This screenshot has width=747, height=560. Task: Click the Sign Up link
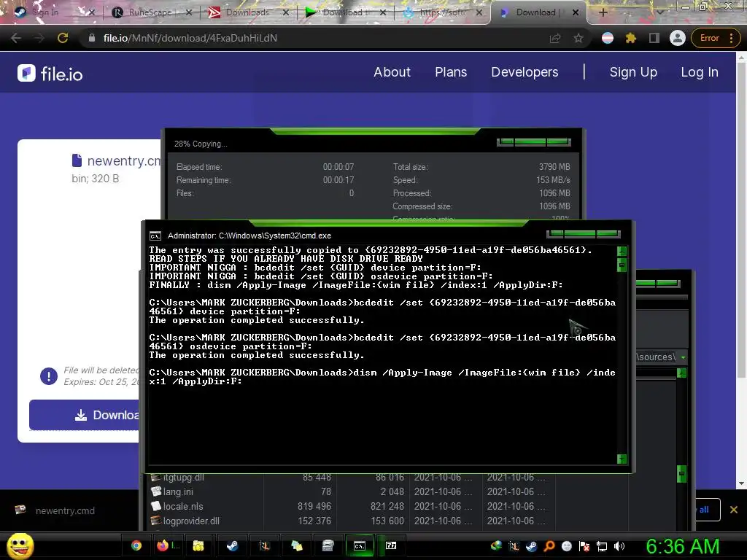(633, 72)
